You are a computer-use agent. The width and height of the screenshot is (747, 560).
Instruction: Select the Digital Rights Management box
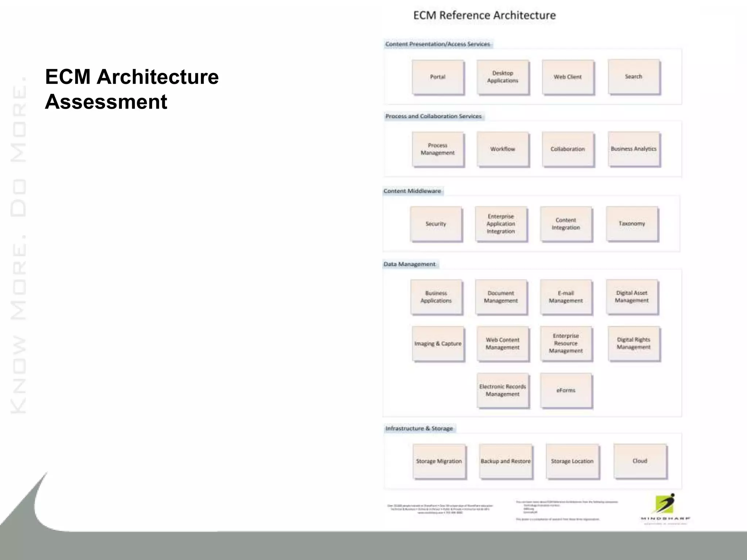(x=634, y=343)
